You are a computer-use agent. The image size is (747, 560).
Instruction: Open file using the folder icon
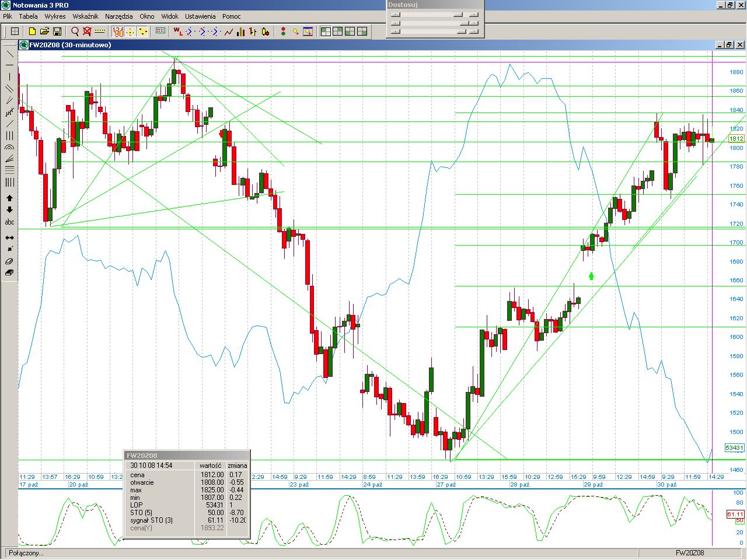coord(44,32)
